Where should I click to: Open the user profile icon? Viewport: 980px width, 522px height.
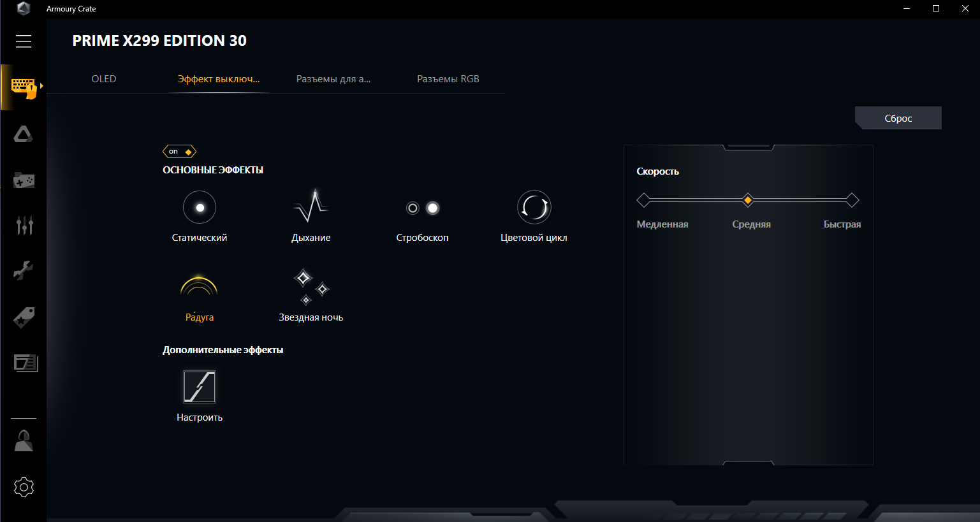tap(24, 440)
